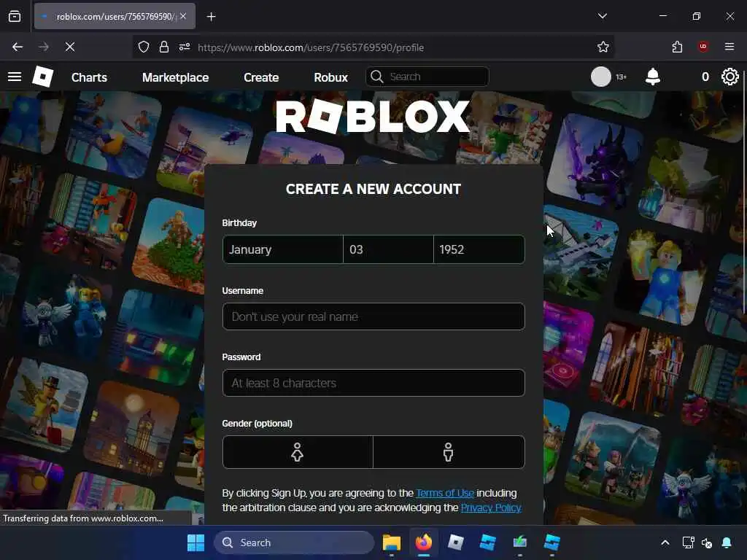Open the Robux page
Screen dimensions: 747x560
330,77
